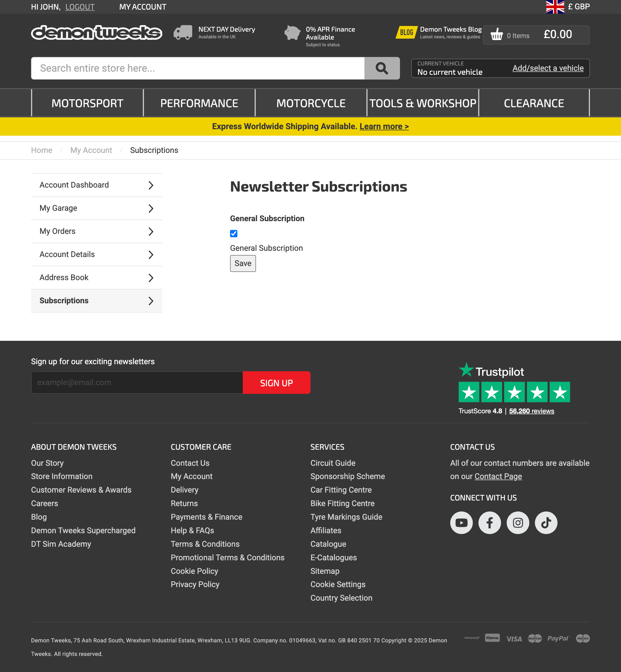This screenshot has height=672, width=621.
Task: Click the Save button
Action: coord(243,263)
